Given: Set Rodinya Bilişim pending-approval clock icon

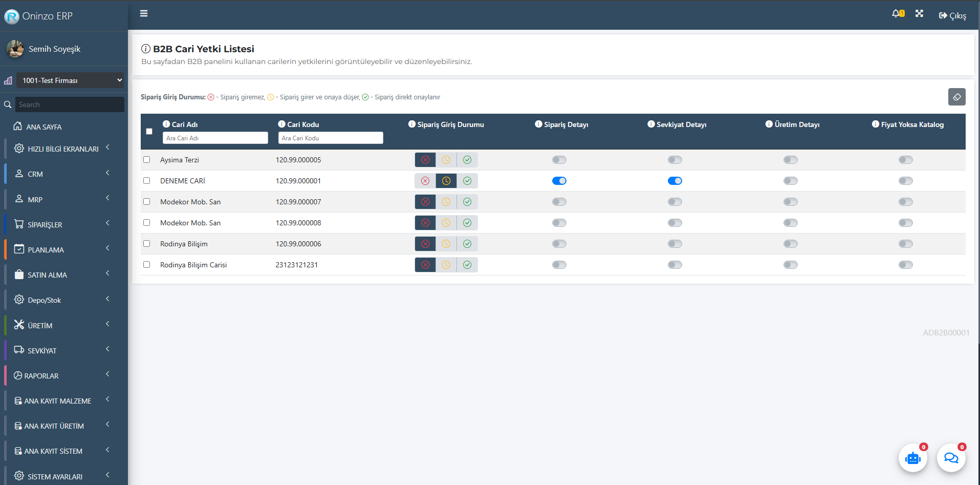Looking at the screenshot, I should 446,244.
